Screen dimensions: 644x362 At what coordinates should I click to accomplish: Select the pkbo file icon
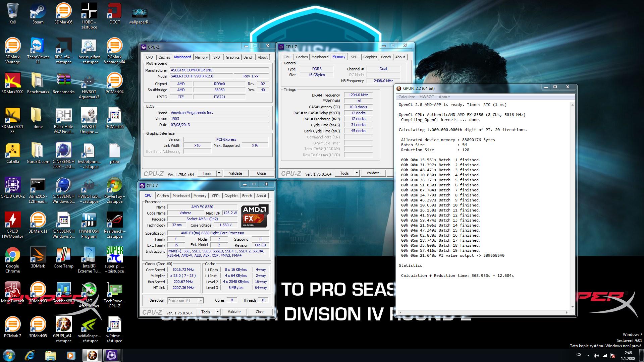[x=114, y=153]
